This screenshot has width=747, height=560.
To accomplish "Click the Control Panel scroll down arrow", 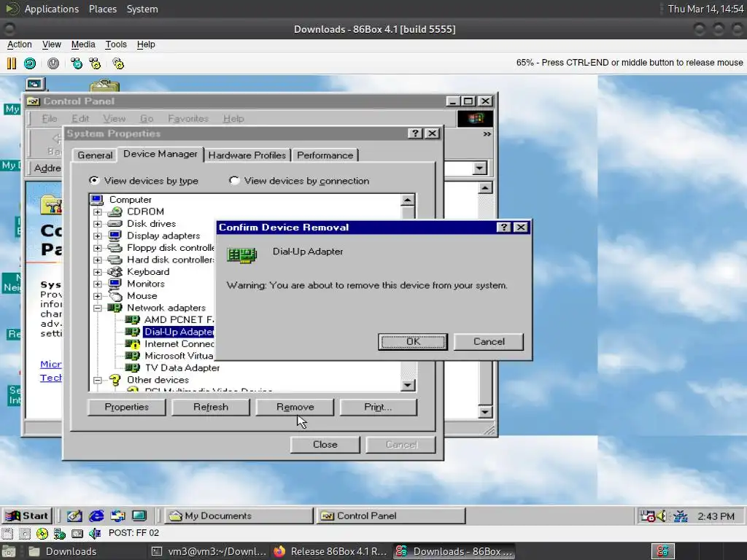I will tap(485, 412).
